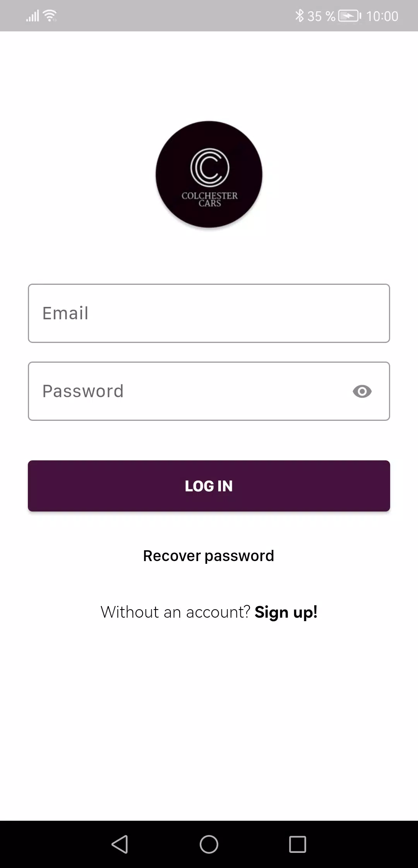Click the COLCHESTER CARS wordmark in logo
Screen dimensions: 418x868
click(209, 199)
